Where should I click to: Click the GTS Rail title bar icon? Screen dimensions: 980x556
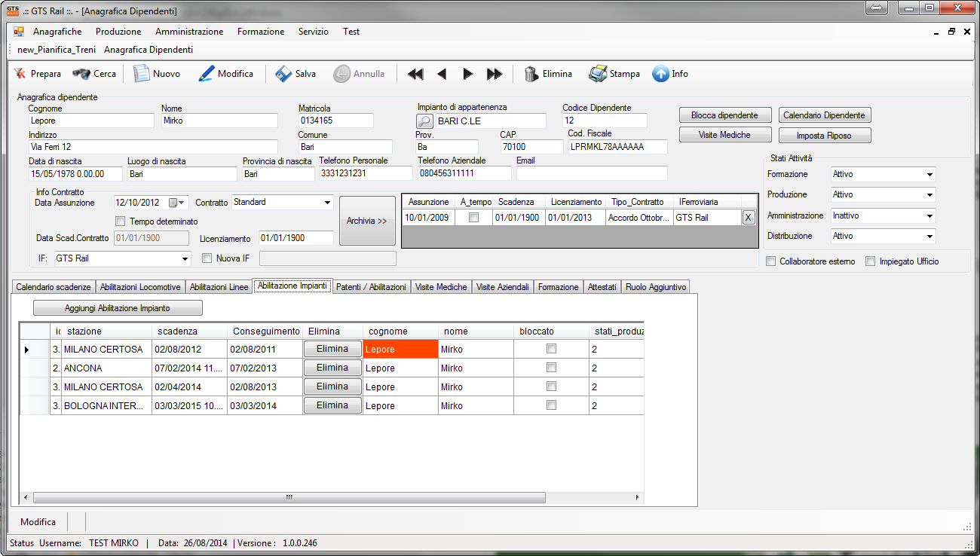click(x=12, y=11)
